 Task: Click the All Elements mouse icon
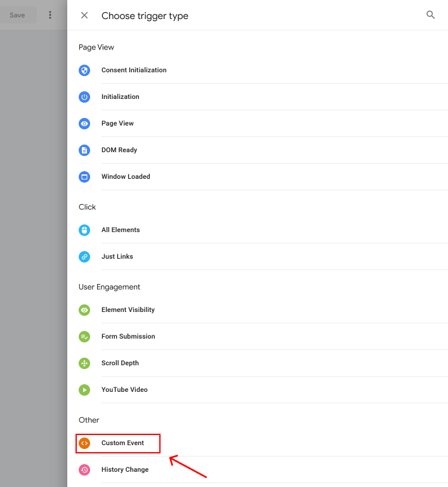click(84, 230)
